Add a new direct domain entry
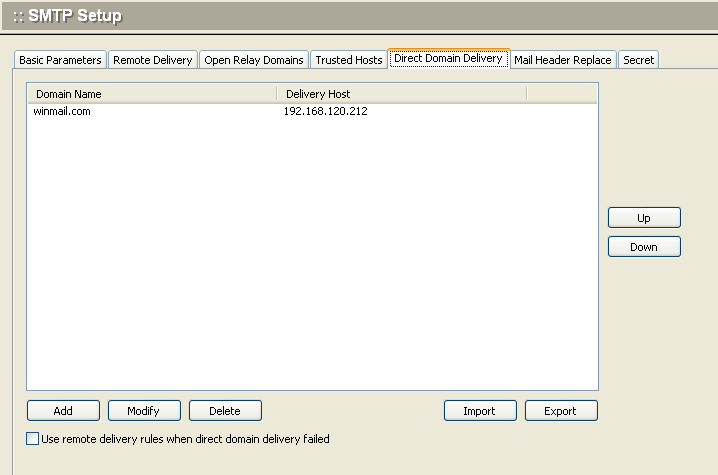This screenshot has height=475, width=718. [x=63, y=411]
